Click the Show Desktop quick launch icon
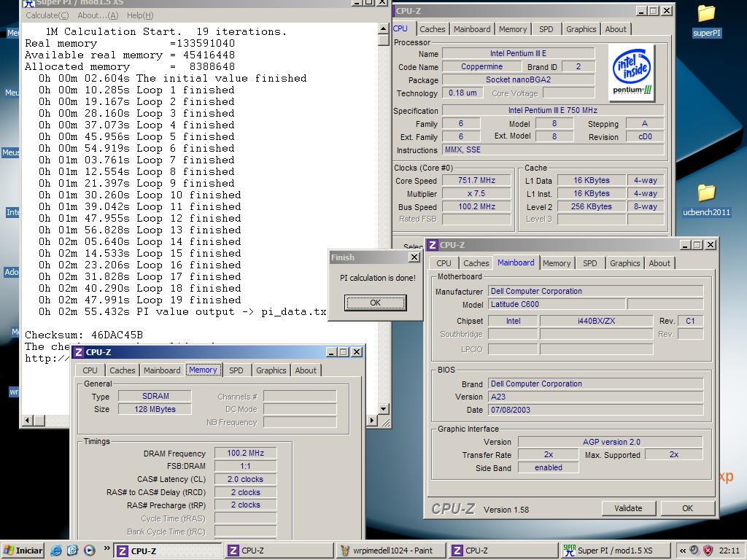Viewport: 747px width, 560px height. pyautogui.click(x=72, y=551)
